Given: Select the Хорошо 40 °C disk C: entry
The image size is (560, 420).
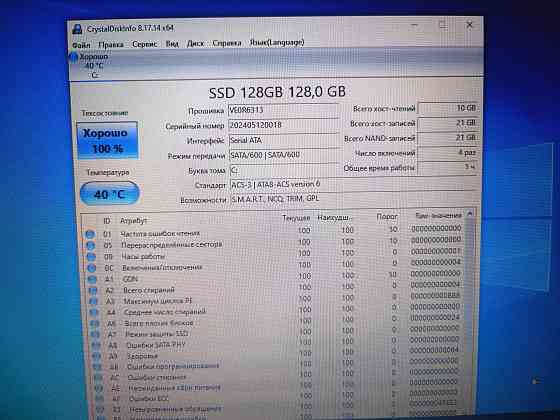Looking at the screenshot, I should (x=90, y=66).
